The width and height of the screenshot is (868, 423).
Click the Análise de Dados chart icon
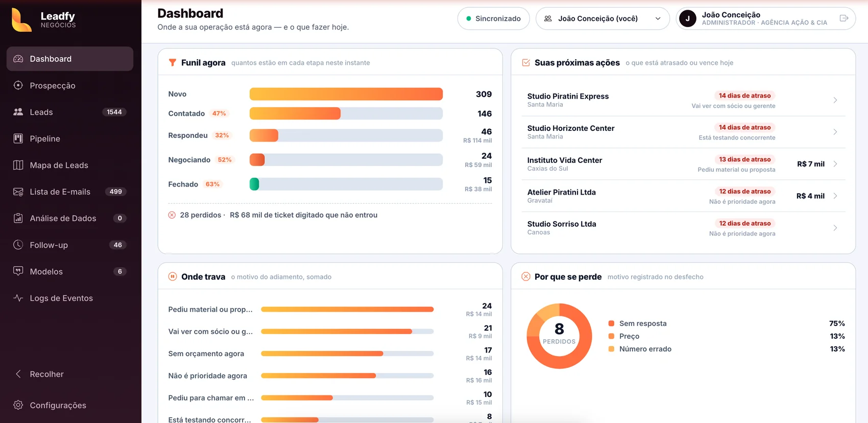(18, 218)
